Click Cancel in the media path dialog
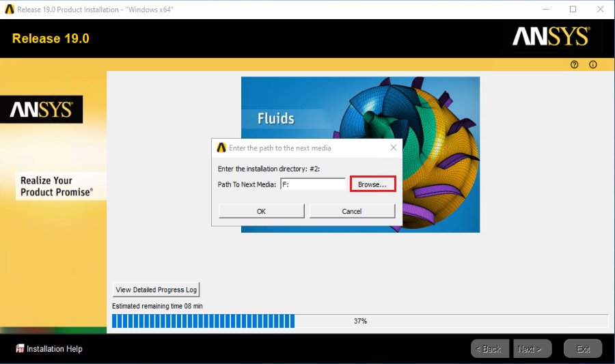The width and height of the screenshot is (615, 364). point(352,211)
